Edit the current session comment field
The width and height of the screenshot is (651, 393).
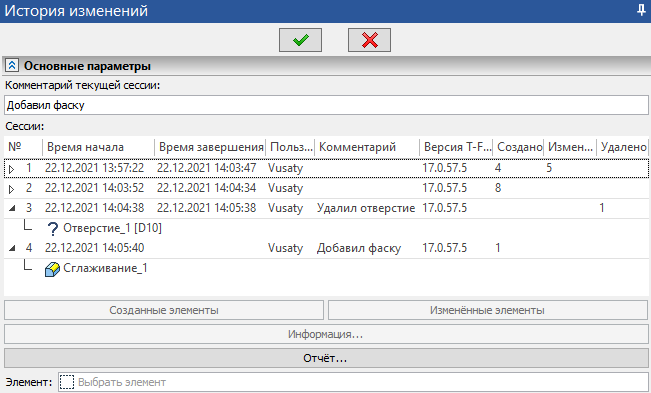click(x=326, y=105)
